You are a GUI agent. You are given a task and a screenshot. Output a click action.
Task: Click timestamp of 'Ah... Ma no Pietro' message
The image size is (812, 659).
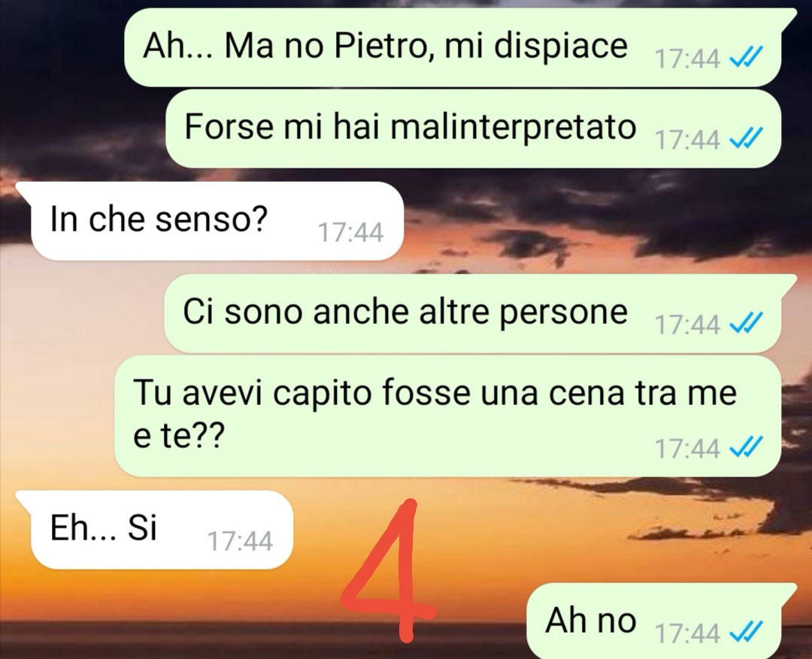tap(688, 59)
